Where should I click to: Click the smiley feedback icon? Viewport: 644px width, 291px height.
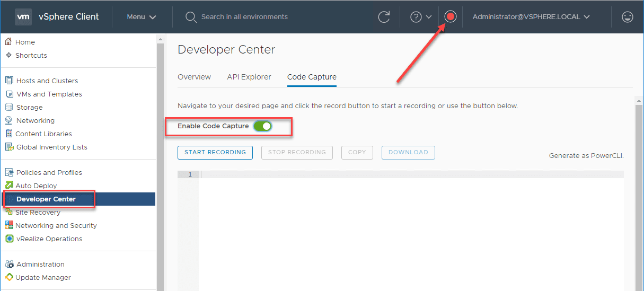coord(628,17)
